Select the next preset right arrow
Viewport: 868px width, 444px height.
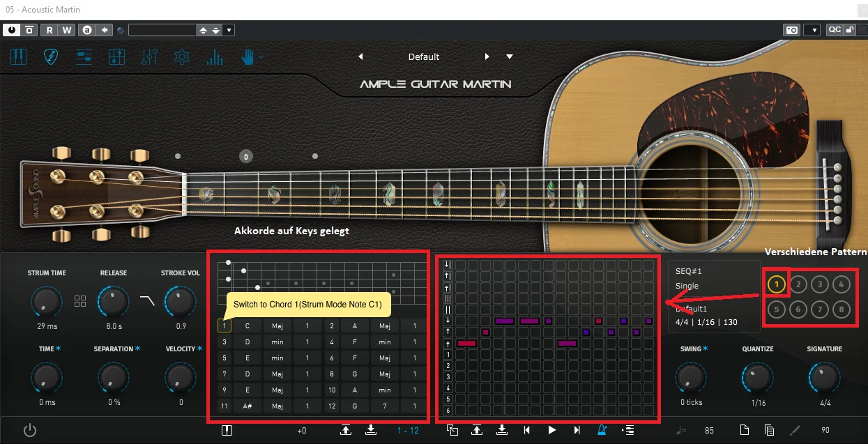[x=487, y=57]
